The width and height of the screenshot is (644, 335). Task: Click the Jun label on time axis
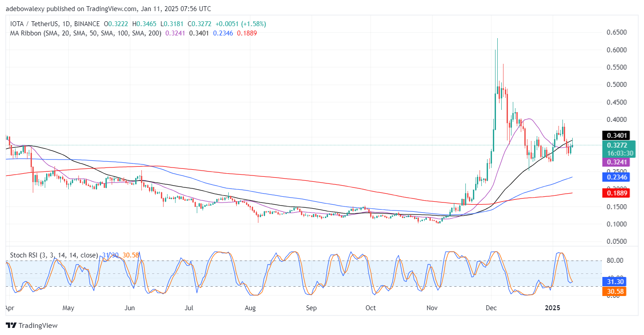click(129, 307)
